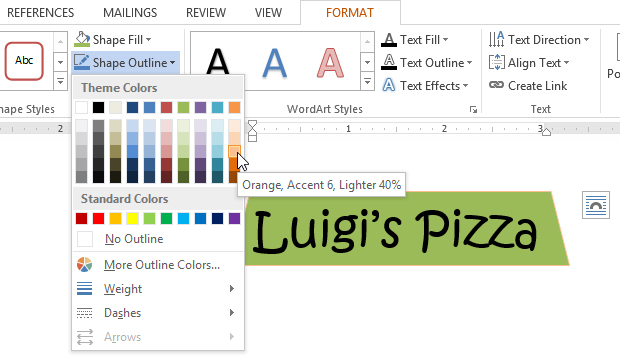Click the Text Fill letter A icon

point(389,40)
